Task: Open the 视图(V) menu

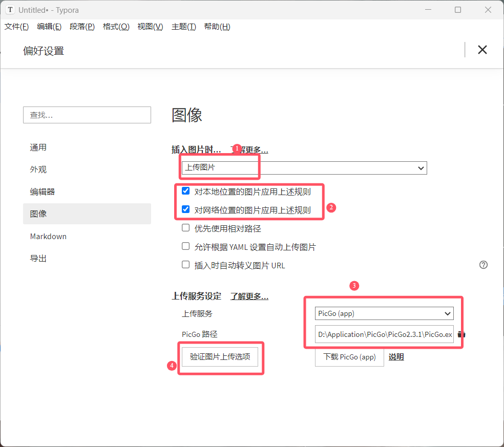Action: [150, 27]
